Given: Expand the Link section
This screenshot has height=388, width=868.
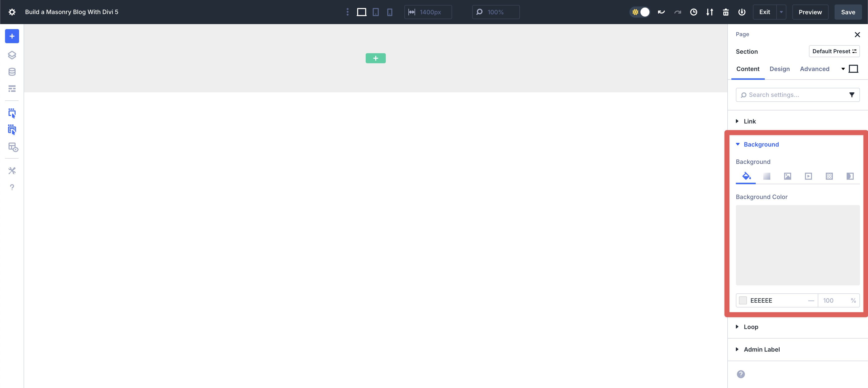Looking at the screenshot, I should (749, 121).
